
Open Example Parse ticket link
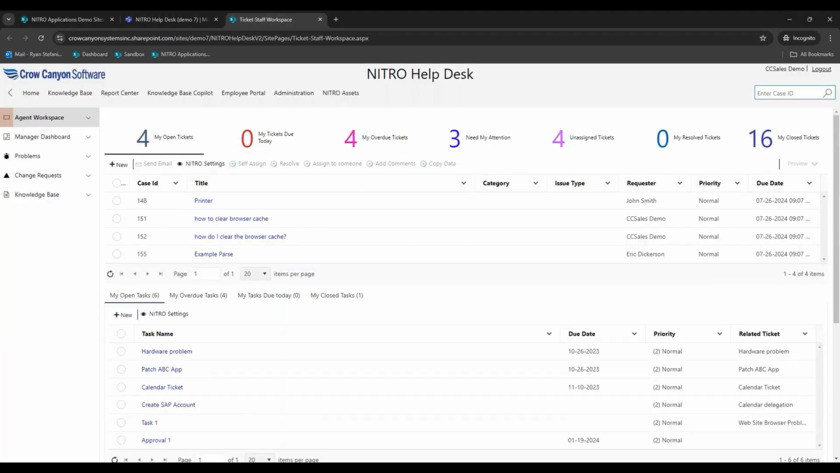[214, 254]
